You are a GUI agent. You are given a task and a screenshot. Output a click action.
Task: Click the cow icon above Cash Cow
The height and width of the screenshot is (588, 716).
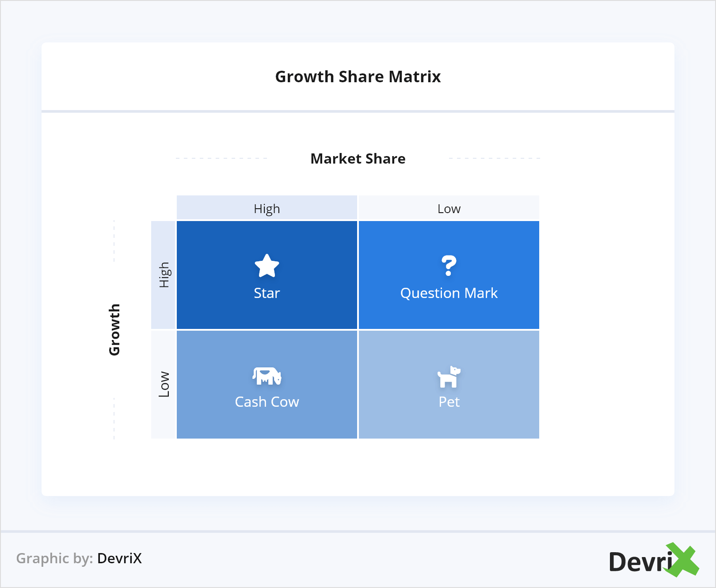click(x=267, y=376)
